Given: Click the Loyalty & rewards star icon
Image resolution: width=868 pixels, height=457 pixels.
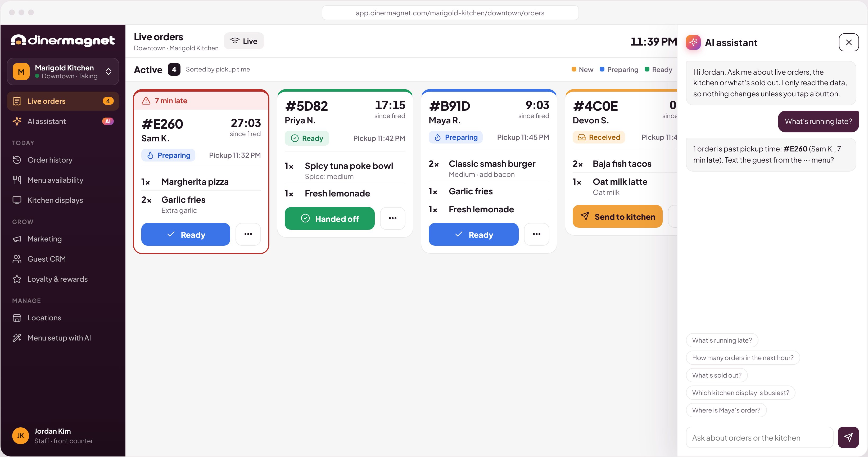Looking at the screenshot, I should [x=17, y=279].
